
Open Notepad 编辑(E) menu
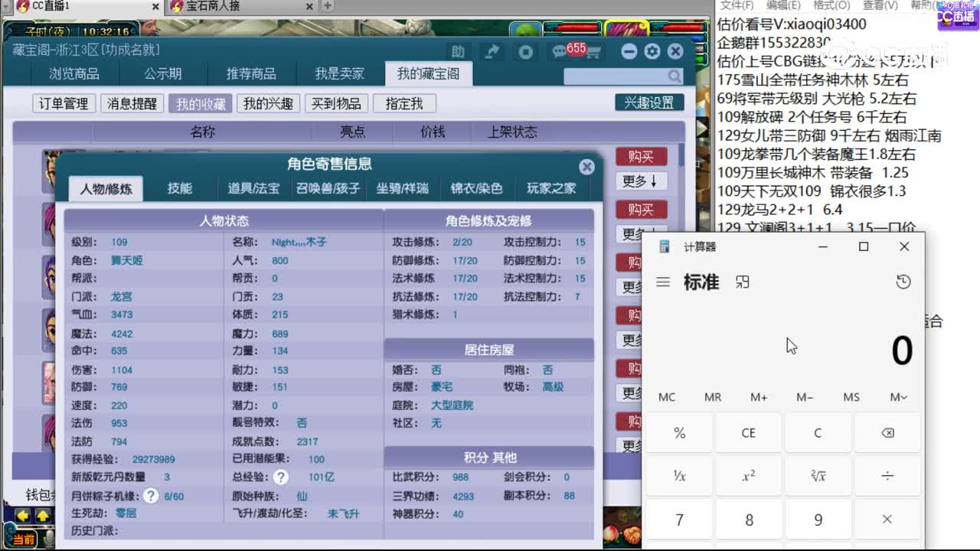(783, 5)
